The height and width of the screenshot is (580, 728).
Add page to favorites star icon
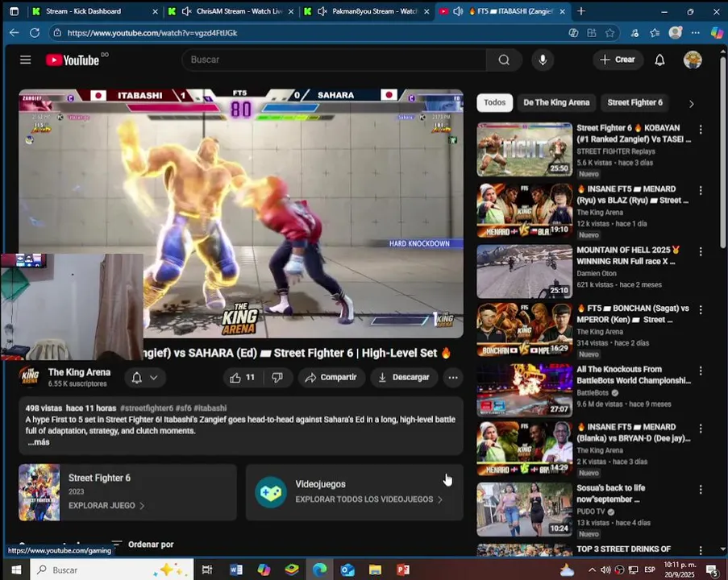[609, 33]
